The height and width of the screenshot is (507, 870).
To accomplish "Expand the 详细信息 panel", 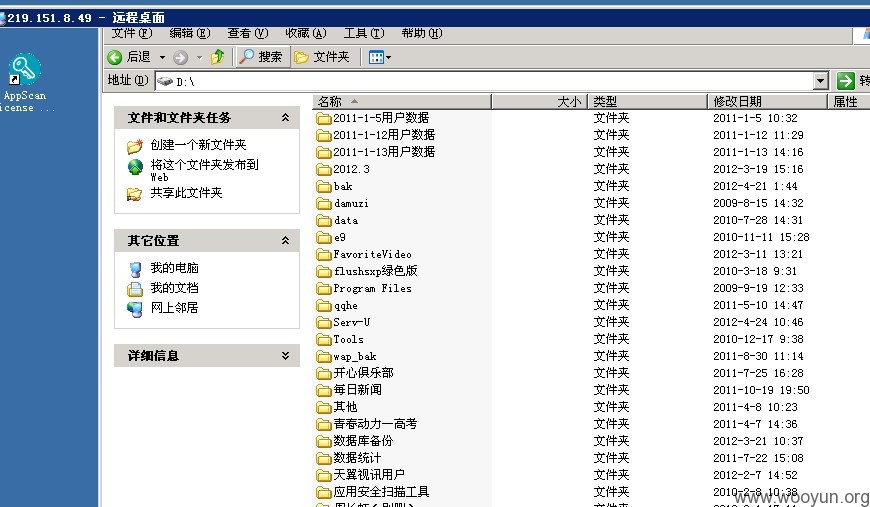I will (285, 356).
